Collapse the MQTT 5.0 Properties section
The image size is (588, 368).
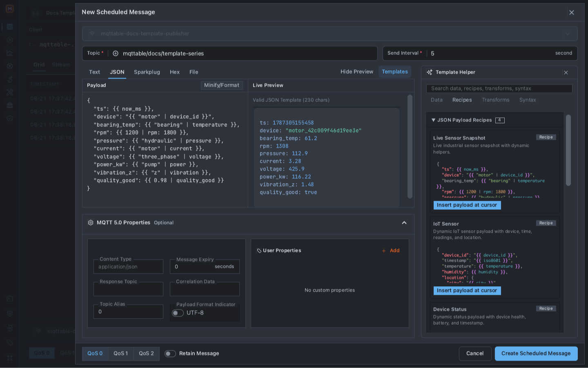point(404,223)
